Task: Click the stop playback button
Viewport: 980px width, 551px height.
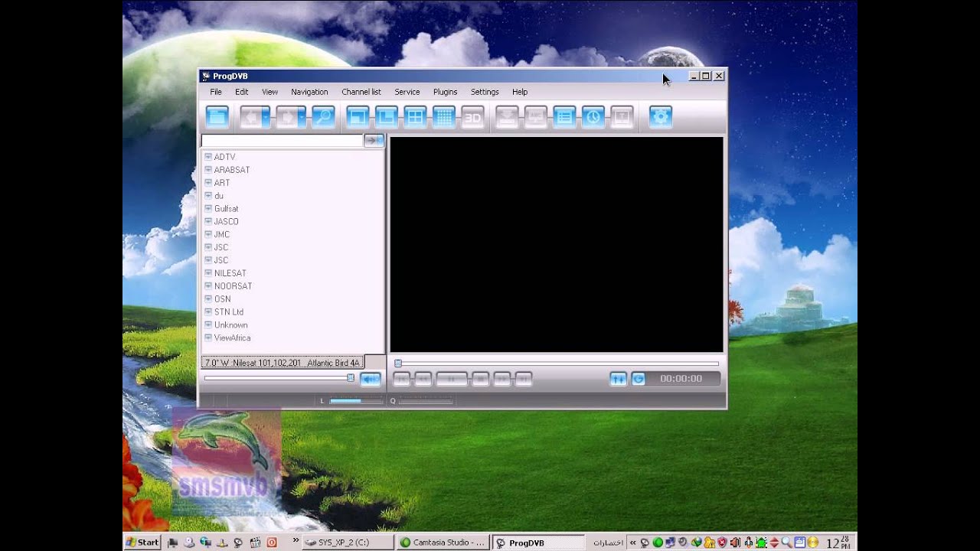Action: point(481,379)
